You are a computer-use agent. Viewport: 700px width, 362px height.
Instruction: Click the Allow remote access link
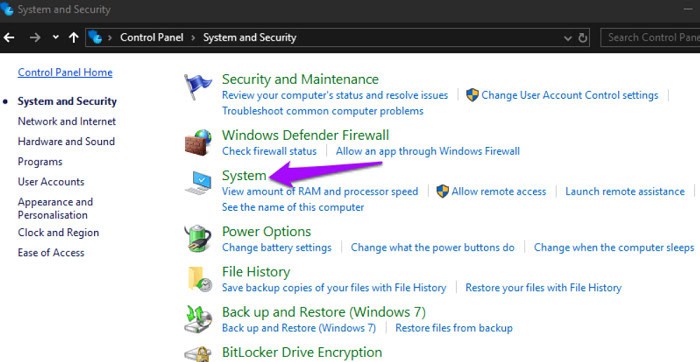(x=499, y=191)
